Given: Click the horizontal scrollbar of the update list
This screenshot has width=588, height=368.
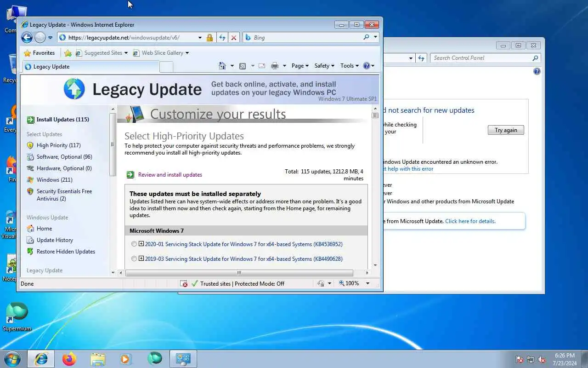Looking at the screenshot, I should [x=239, y=273].
